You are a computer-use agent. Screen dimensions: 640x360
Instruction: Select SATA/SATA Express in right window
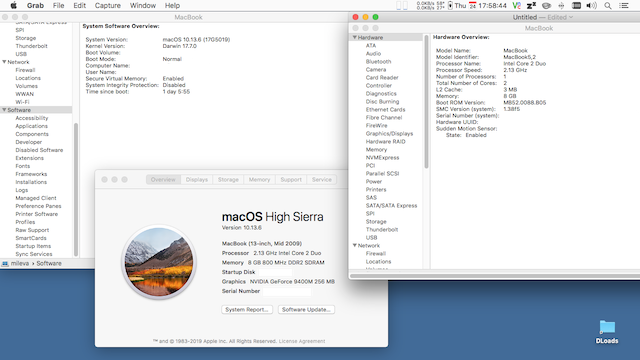pyautogui.click(x=391, y=206)
